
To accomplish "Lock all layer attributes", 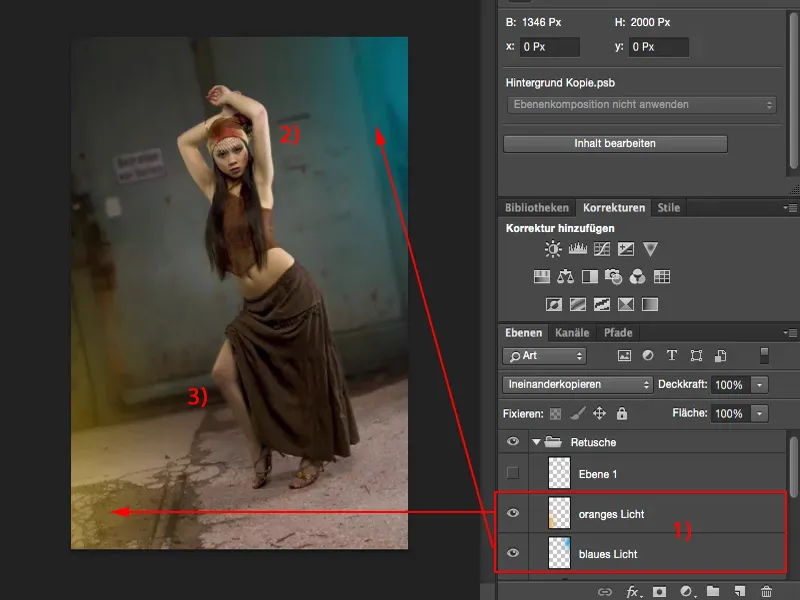I will point(621,413).
